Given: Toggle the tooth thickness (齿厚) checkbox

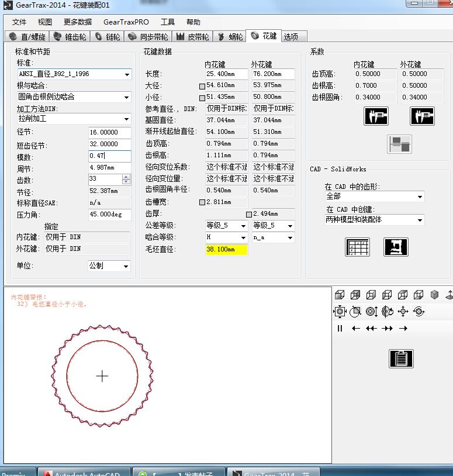Looking at the screenshot, I should coord(249,215).
